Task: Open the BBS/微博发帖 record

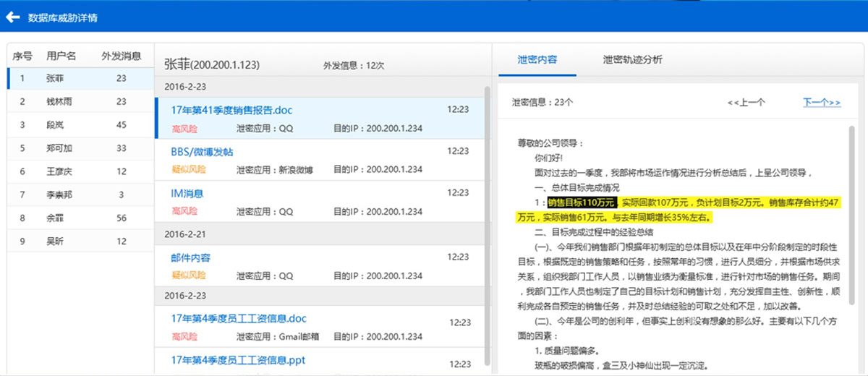Action: [x=318, y=160]
